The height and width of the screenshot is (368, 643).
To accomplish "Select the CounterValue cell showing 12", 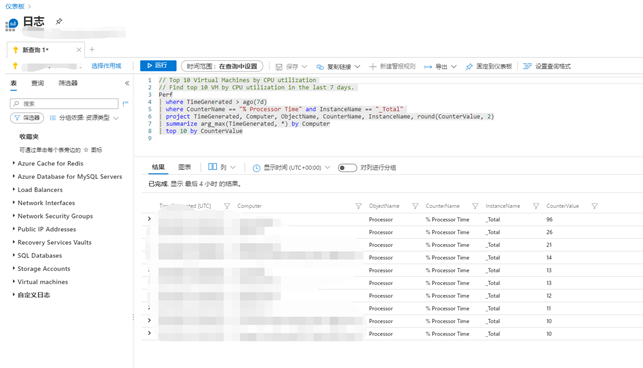I will [x=549, y=296].
